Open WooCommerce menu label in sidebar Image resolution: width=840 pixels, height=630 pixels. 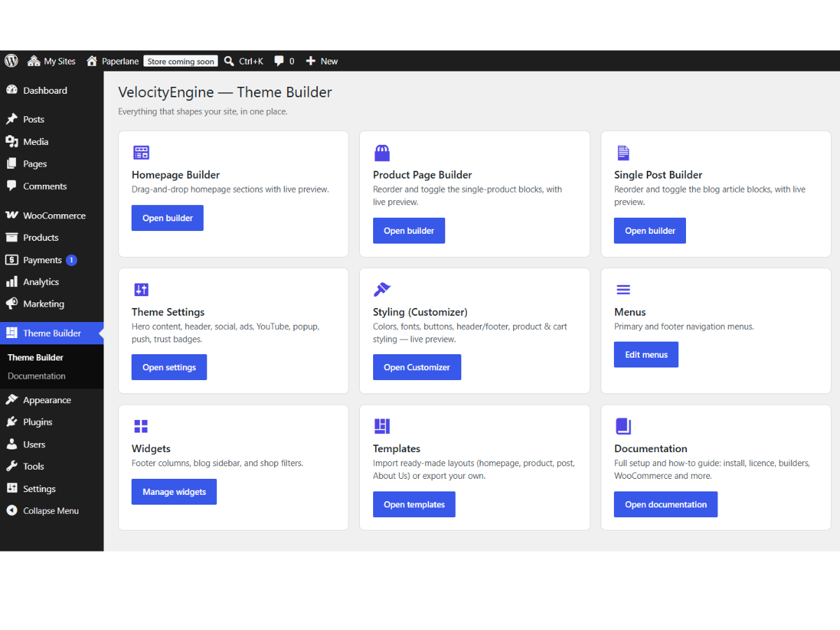[x=55, y=216]
